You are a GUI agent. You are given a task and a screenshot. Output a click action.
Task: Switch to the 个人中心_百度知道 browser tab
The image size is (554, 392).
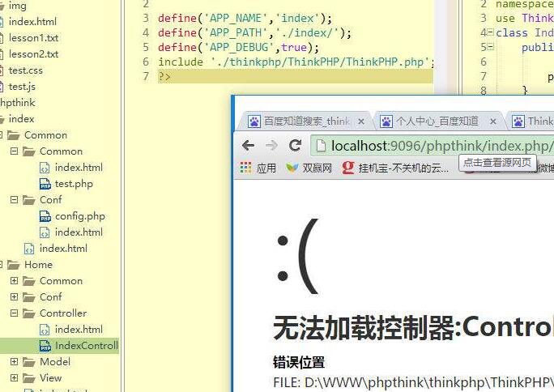click(x=438, y=121)
